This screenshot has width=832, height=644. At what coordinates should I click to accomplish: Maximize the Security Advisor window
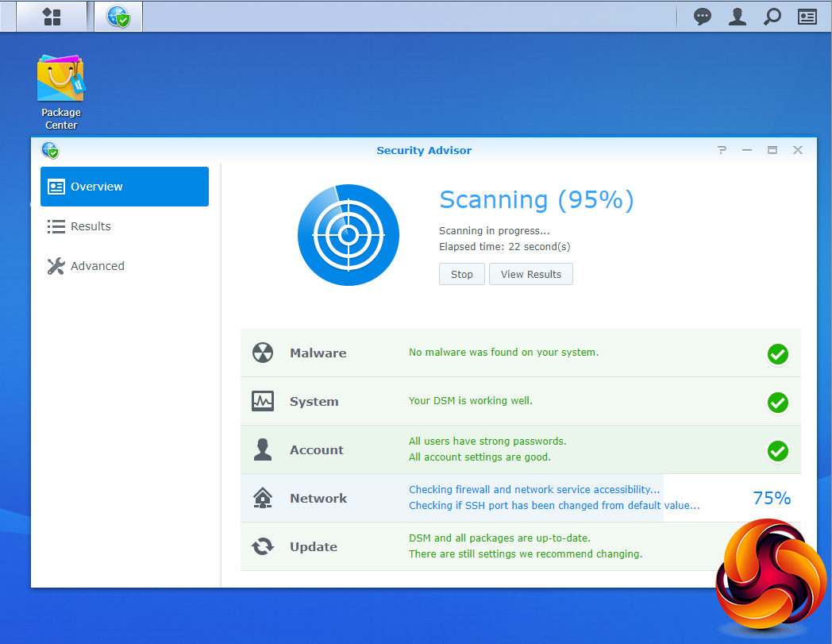tap(772, 150)
